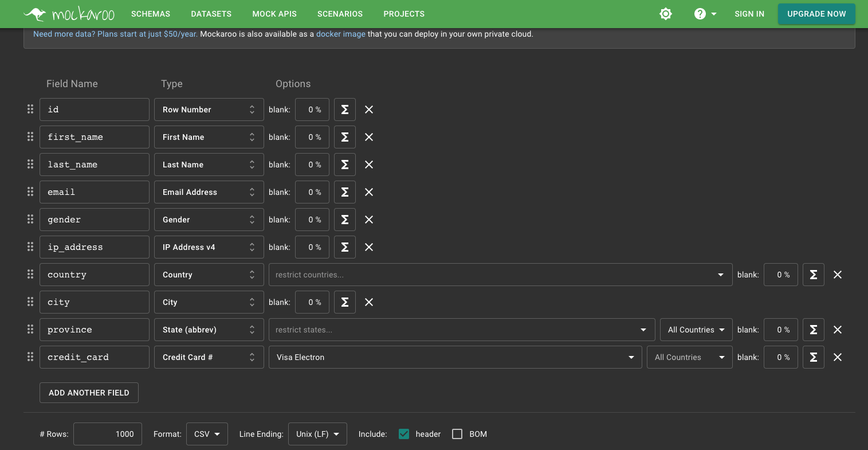The height and width of the screenshot is (450, 868).
Task: Click sigma formula icon for id field
Action: pyautogui.click(x=345, y=109)
